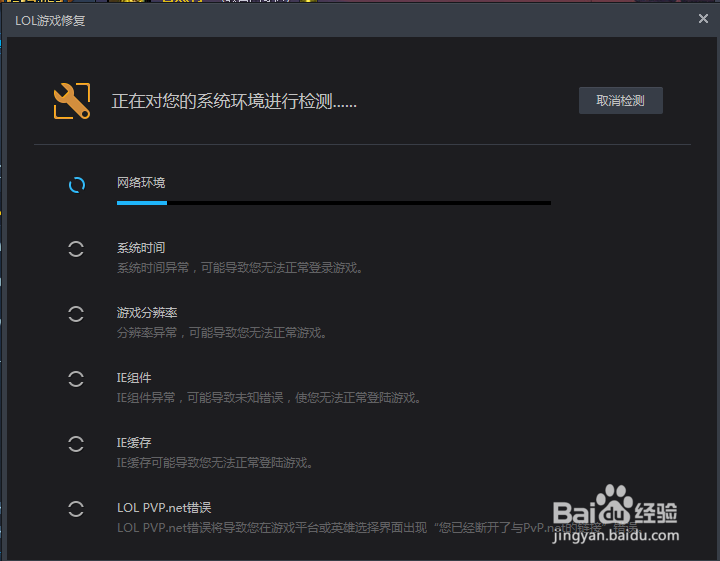This screenshot has width=720, height=561.
Task: Select the 系统时间 item label
Action: coord(141,248)
